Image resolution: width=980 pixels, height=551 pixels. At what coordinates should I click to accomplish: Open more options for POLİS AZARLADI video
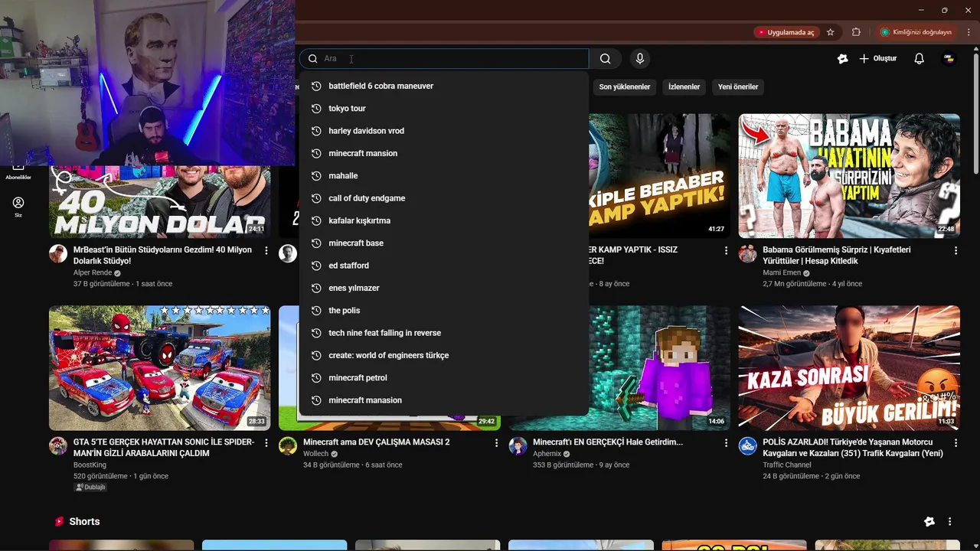click(x=955, y=443)
